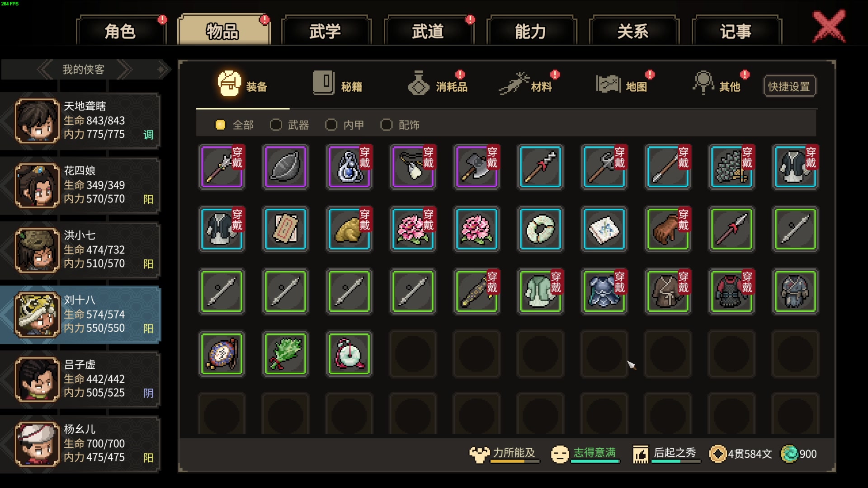Select the red lamellar armor item
868x488 pixels.
pos(731,291)
